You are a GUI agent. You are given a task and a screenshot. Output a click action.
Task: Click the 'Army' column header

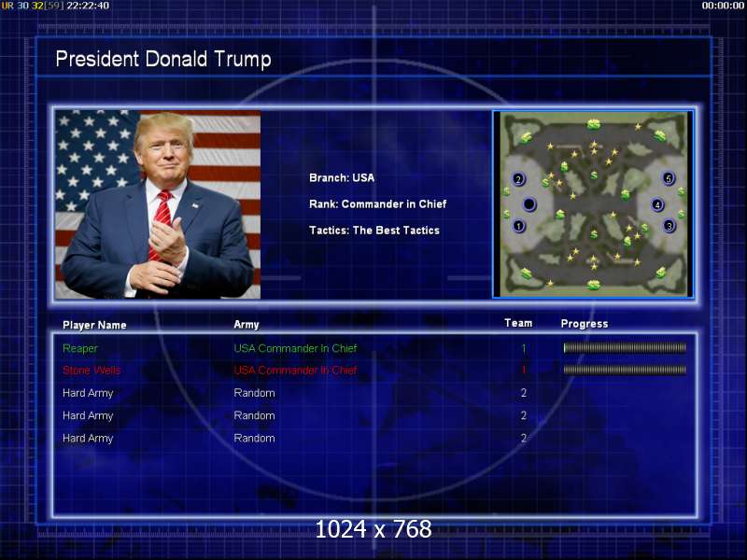pyautogui.click(x=247, y=324)
